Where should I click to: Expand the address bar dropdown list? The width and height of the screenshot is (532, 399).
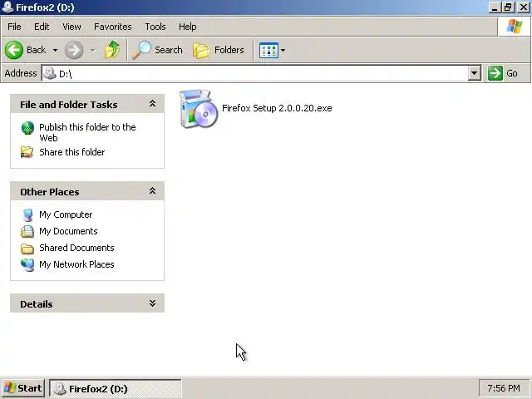coord(475,73)
